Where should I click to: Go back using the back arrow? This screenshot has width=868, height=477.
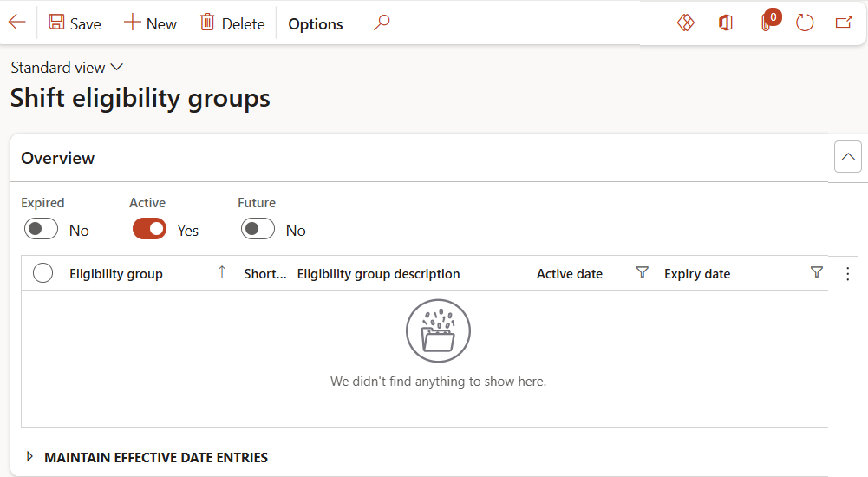click(17, 23)
